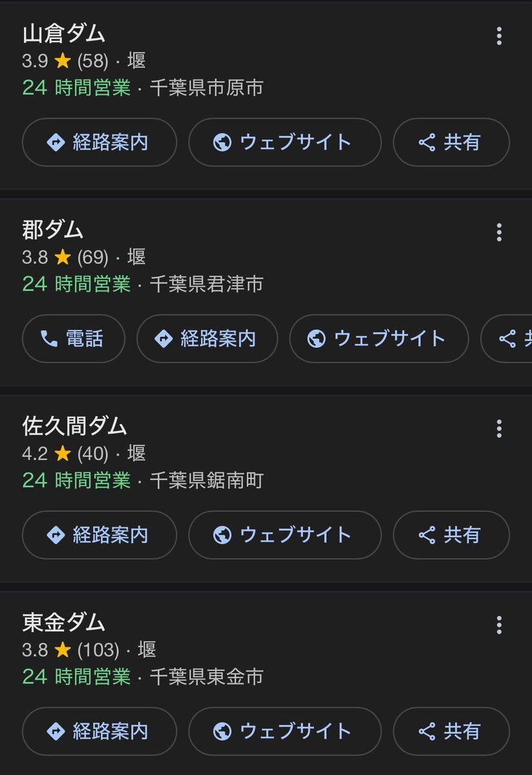Open the 山倉ダム place listing title
The image size is (532, 775).
tap(63, 34)
